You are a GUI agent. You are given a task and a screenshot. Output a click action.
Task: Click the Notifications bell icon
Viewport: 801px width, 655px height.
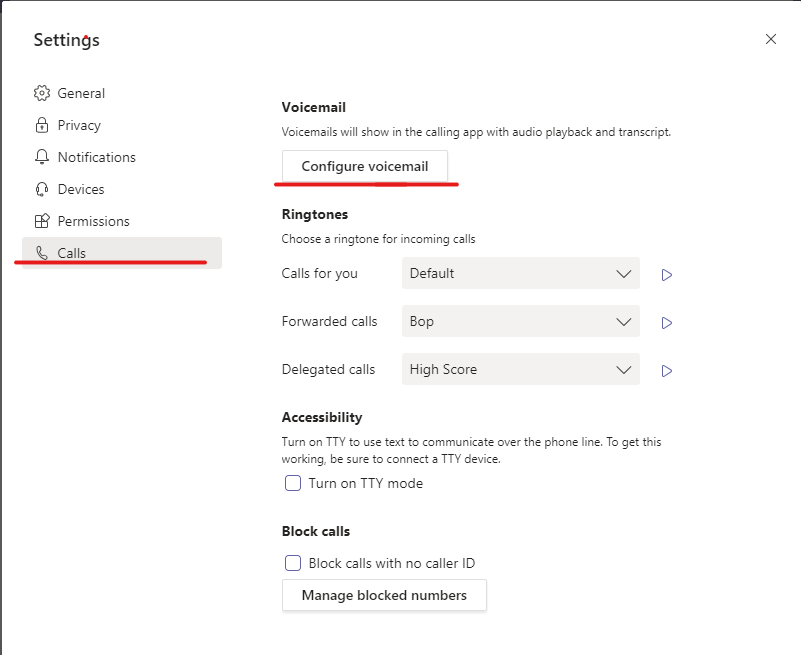click(42, 157)
